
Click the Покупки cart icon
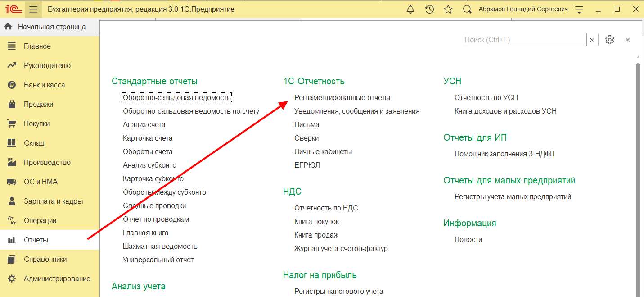(12, 123)
